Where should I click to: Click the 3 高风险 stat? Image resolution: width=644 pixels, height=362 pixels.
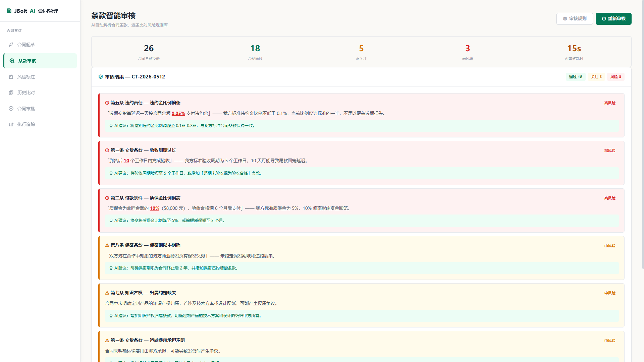468,52
